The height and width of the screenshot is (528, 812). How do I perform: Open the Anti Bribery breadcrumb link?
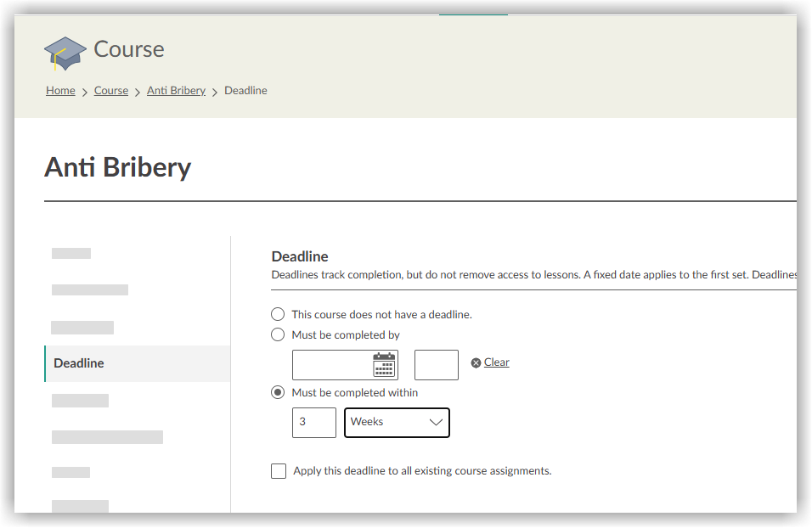[176, 91]
